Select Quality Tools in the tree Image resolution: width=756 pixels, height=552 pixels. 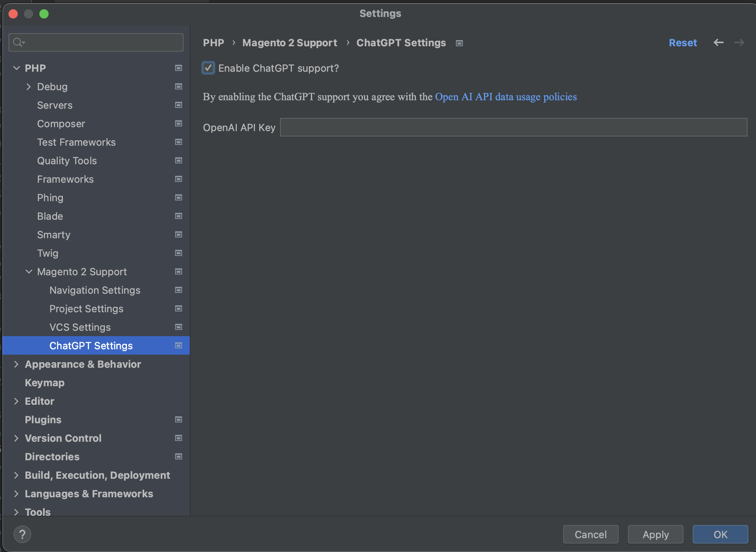67,161
